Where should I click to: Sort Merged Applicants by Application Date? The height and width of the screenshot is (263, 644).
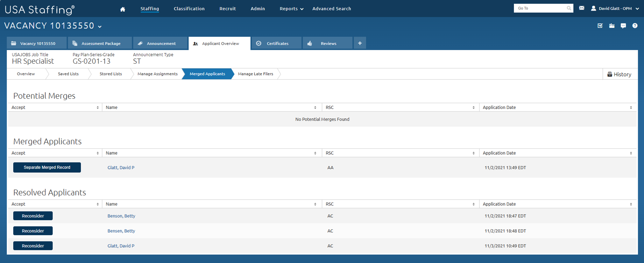coord(631,153)
